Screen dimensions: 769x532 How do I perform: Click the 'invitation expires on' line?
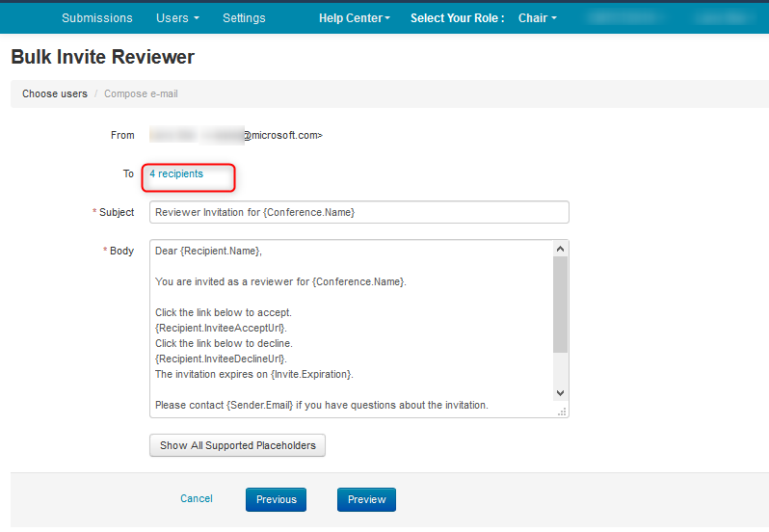pos(254,374)
